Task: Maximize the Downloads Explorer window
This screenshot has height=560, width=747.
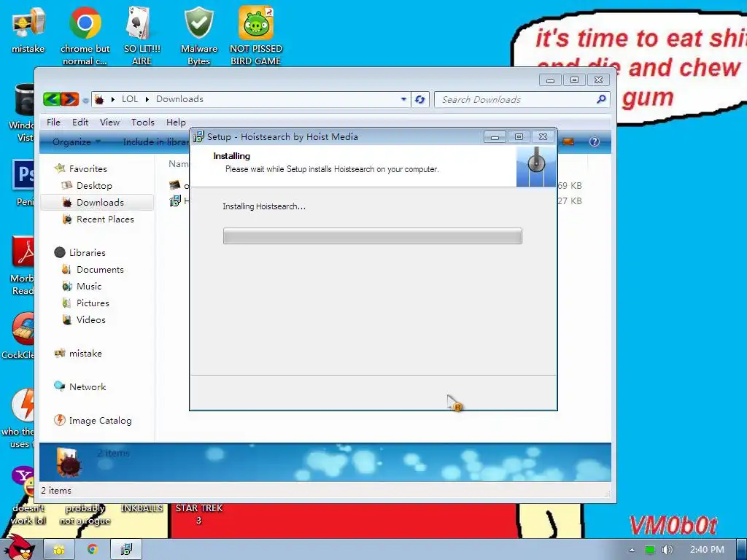Action: (x=575, y=80)
